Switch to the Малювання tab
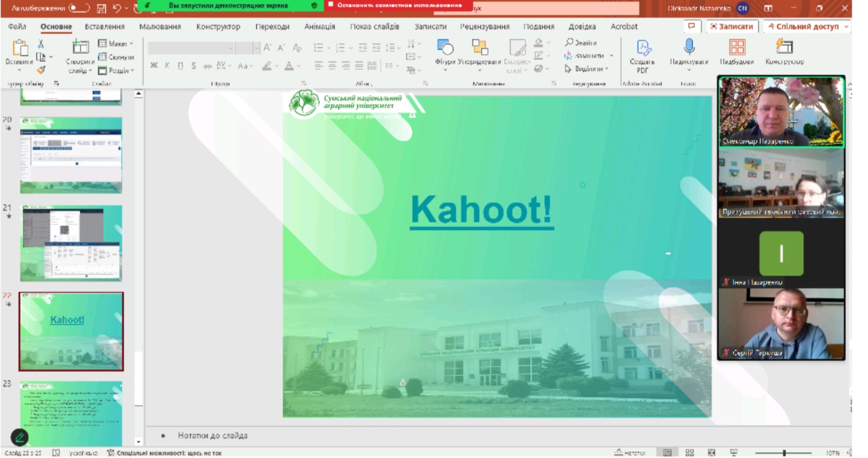The height and width of the screenshot is (458, 868). (160, 26)
